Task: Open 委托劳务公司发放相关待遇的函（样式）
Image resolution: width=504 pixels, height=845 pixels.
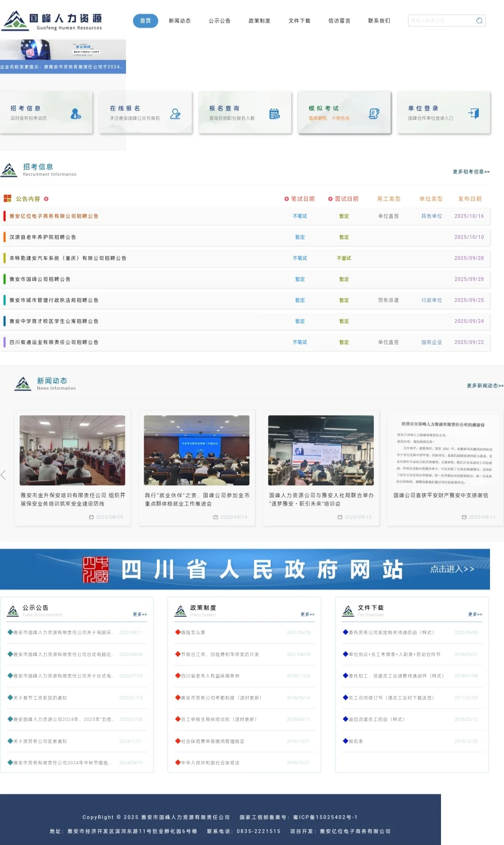Action: [x=391, y=632]
